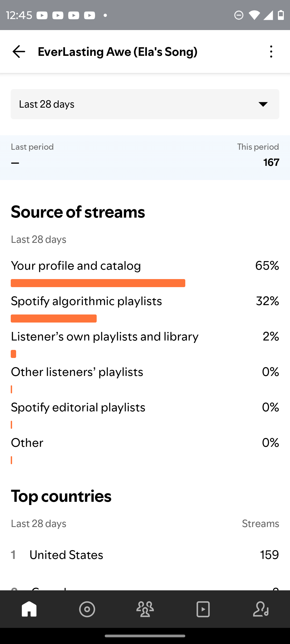Tap the Other listeners' playlists row

click(x=145, y=379)
